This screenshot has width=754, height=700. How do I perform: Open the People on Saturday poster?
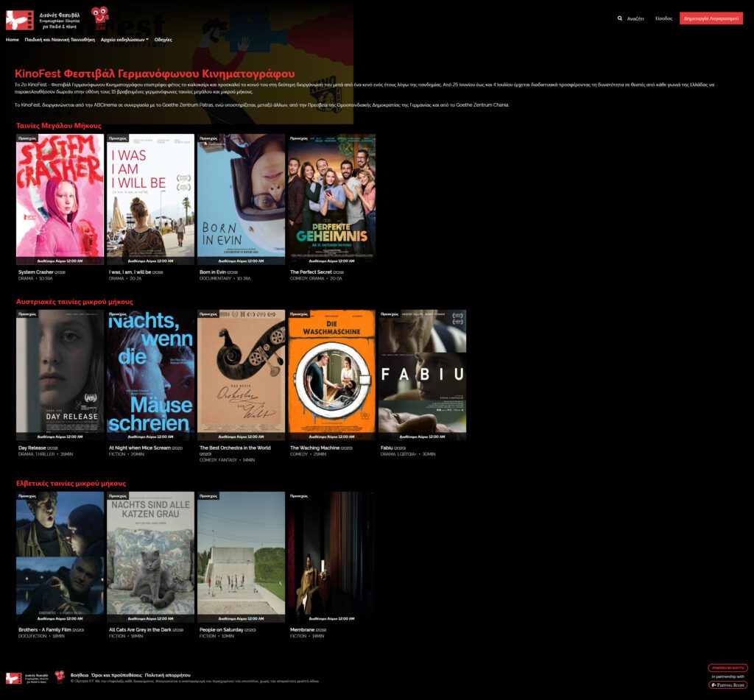(x=241, y=556)
